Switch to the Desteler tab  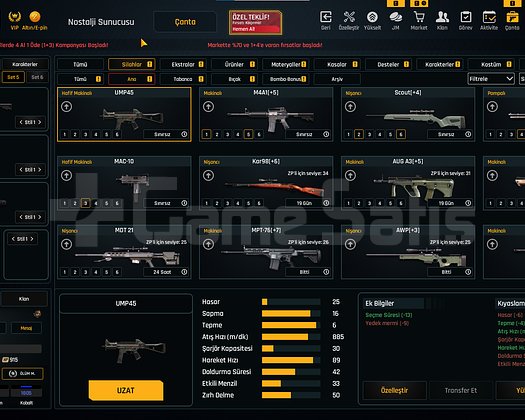click(388, 64)
